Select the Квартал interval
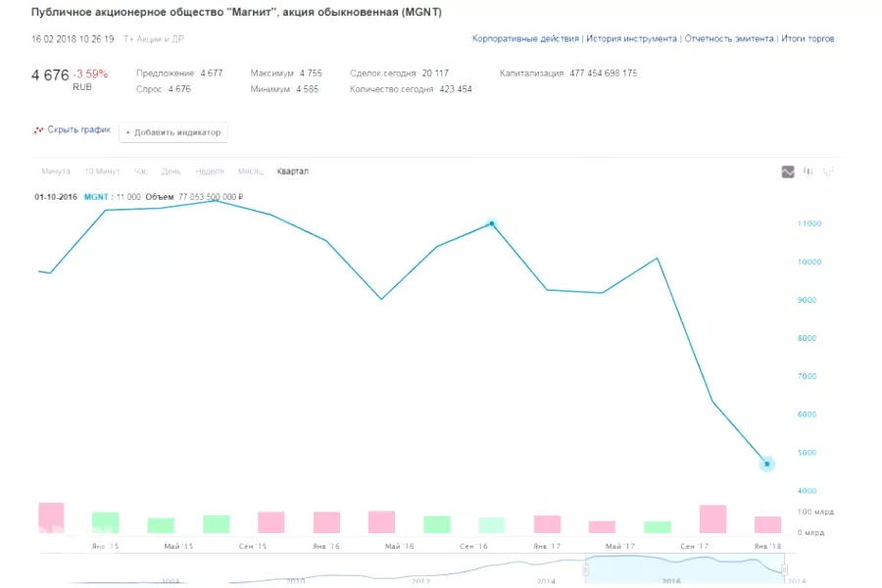882x588 pixels. coord(293,171)
